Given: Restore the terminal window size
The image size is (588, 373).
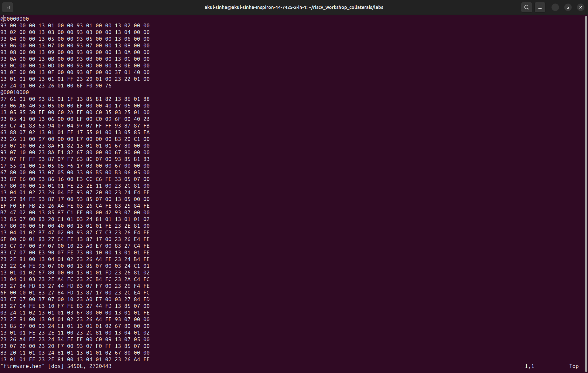Looking at the screenshot, I should tap(568, 7).
